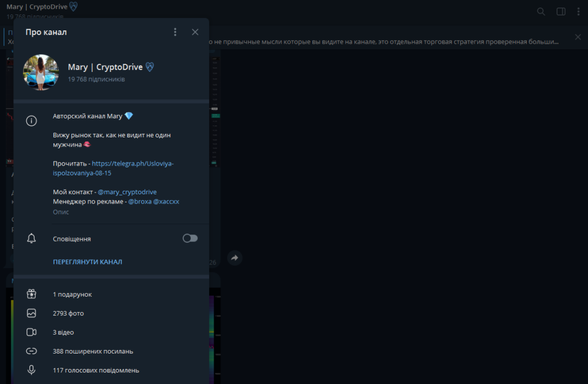Open the @xaccxx manager profile
Viewport: 588px width, 384px height.
pos(166,202)
